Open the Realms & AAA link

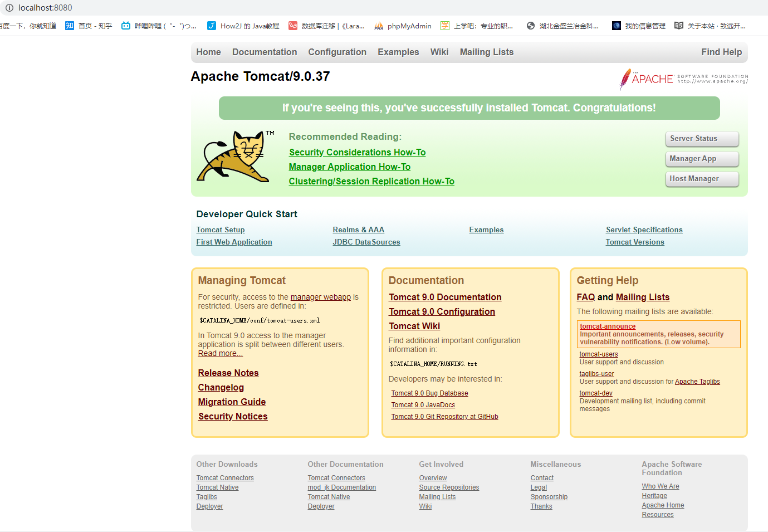click(359, 230)
